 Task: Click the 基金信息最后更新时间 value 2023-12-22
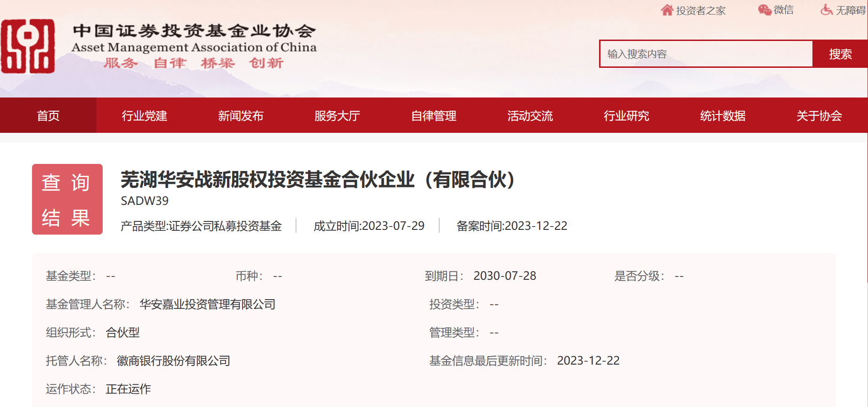click(588, 360)
